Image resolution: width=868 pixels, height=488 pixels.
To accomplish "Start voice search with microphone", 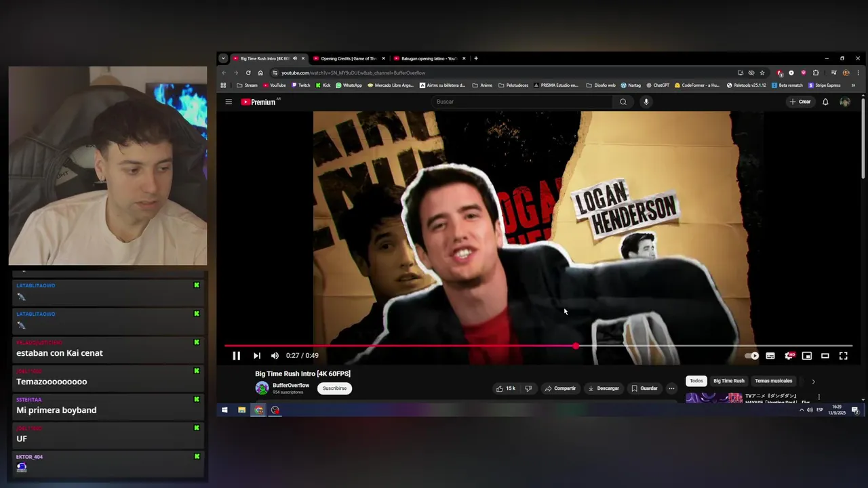I will (x=646, y=102).
